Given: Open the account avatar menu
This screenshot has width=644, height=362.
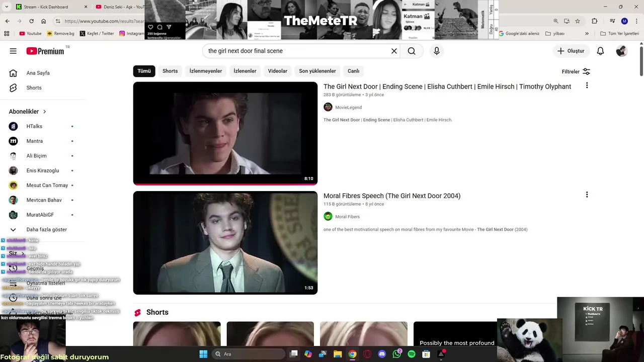Looking at the screenshot, I should click(622, 51).
